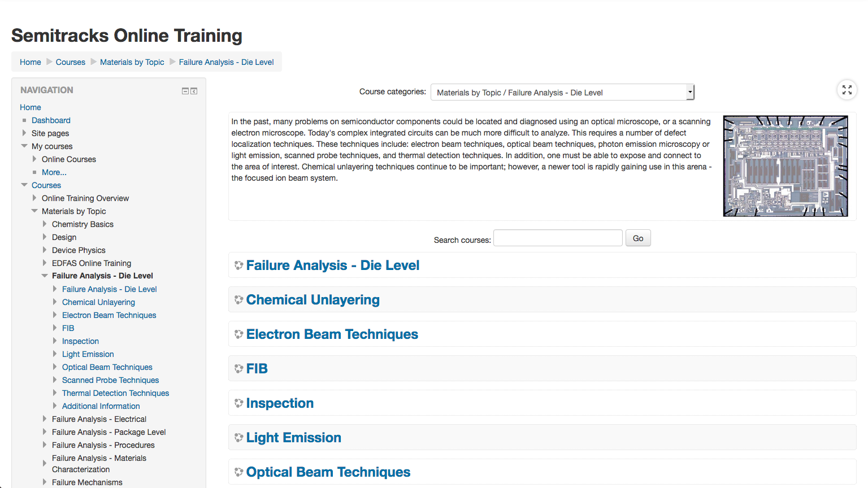
Task: Open Chemical Unlayering in navigation tree
Action: click(98, 302)
